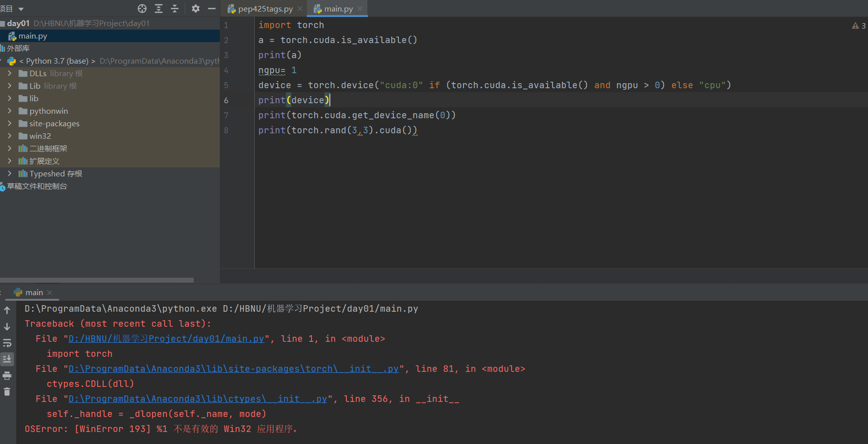The width and height of the screenshot is (868, 444).
Task: Click the down arrow in run toolbar
Action: click(7, 327)
